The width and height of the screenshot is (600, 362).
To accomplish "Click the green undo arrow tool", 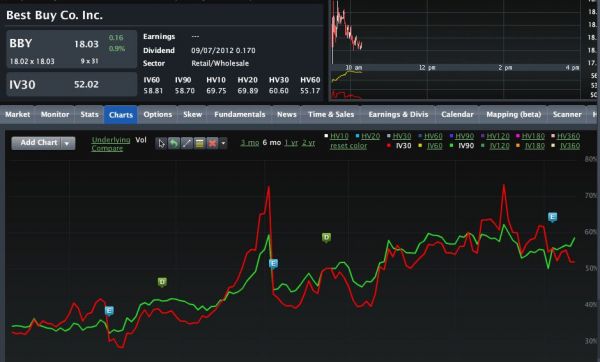I will pyautogui.click(x=174, y=143).
